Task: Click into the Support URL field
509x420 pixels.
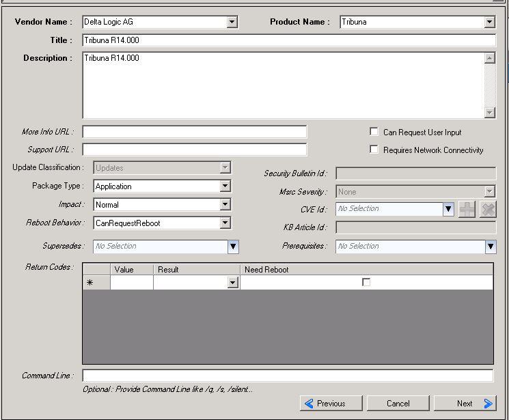Action: point(195,150)
